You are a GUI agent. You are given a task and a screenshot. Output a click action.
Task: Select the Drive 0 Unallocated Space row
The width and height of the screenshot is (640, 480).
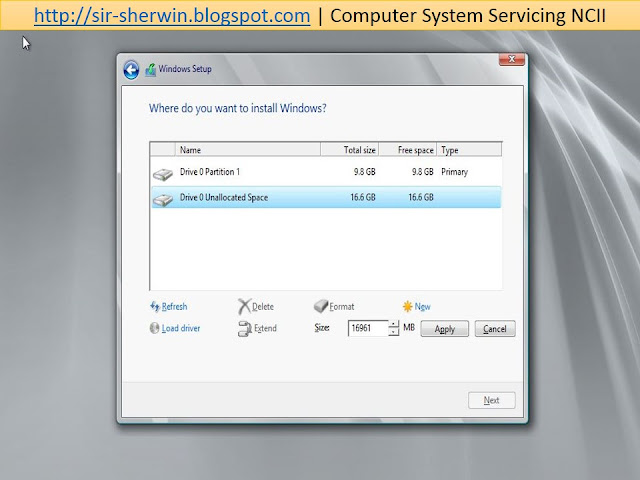[x=326, y=198]
